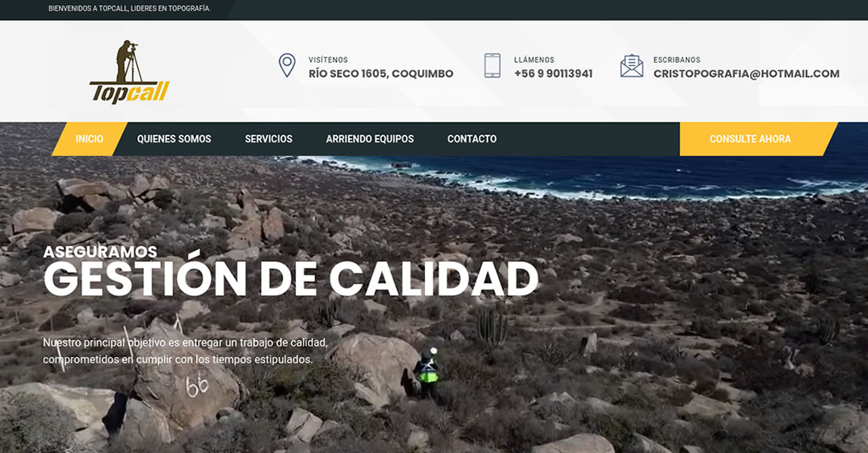The width and height of the screenshot is (868, 453).
Task: Click the Bienvenidos a Topcall banner text
Action: [x=130, y=8]
